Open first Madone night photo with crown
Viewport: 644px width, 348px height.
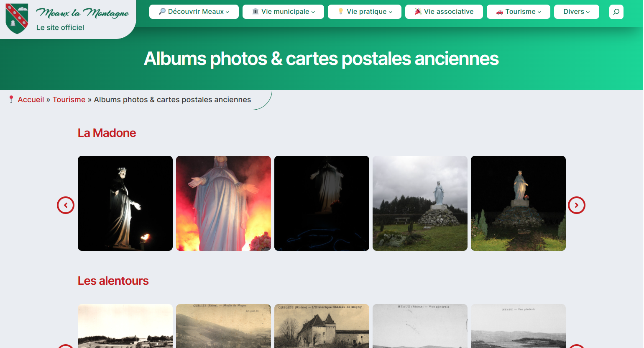(125, 203)
